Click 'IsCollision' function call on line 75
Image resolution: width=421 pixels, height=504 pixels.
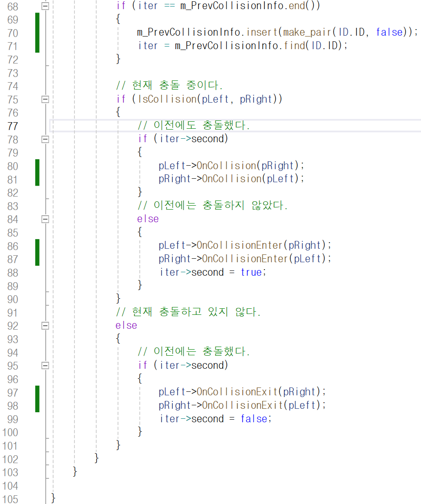click(x=167, y=99)
